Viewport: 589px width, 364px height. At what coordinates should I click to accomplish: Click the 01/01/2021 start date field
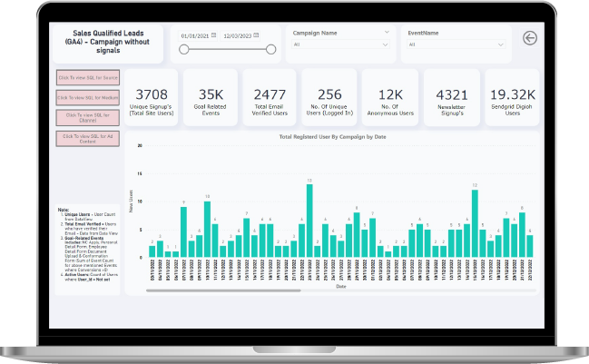pos(198,36)
